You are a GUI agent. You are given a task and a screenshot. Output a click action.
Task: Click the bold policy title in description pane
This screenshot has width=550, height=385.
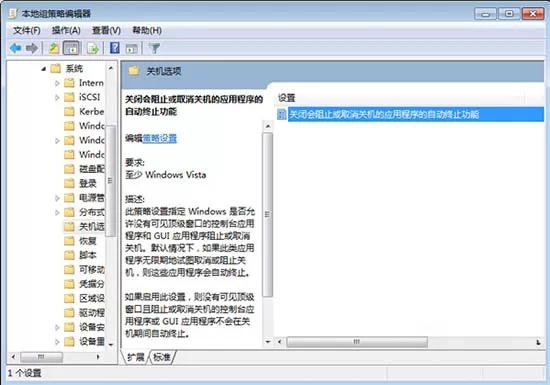[194, 106]
